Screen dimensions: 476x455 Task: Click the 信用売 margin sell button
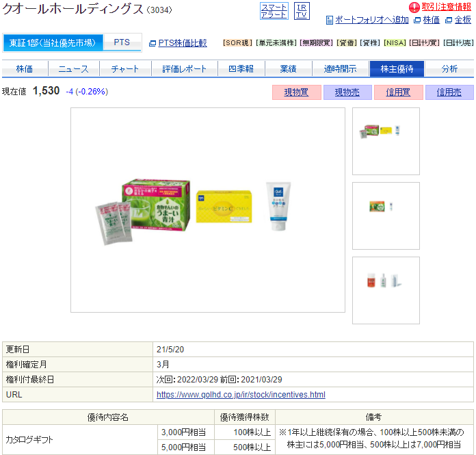click(x=449, y=92)
